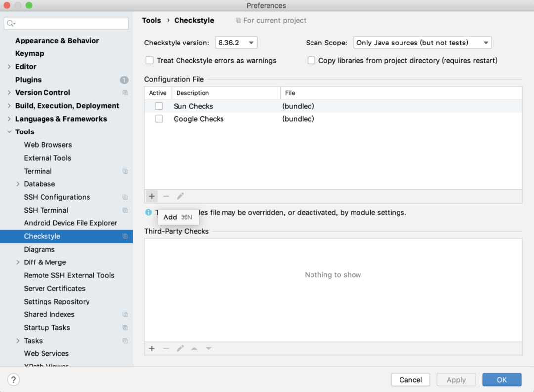
Task: Expand the Editor settings section
Action: tap(9, 66)
